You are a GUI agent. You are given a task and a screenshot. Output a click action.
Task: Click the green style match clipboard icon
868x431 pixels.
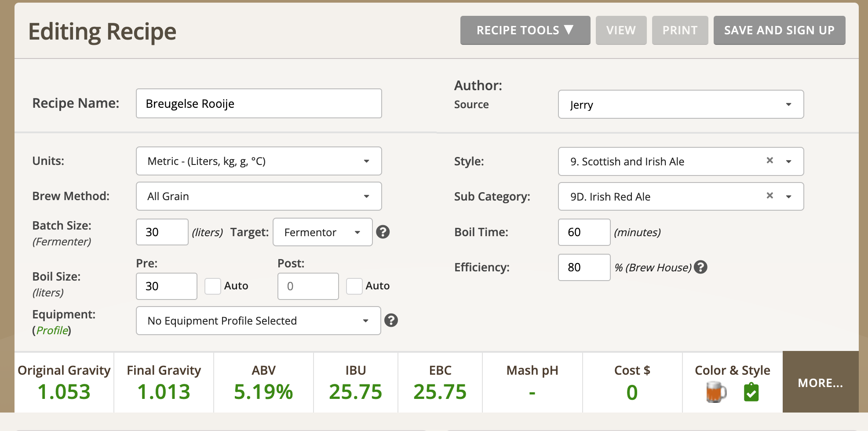(751, 392)
